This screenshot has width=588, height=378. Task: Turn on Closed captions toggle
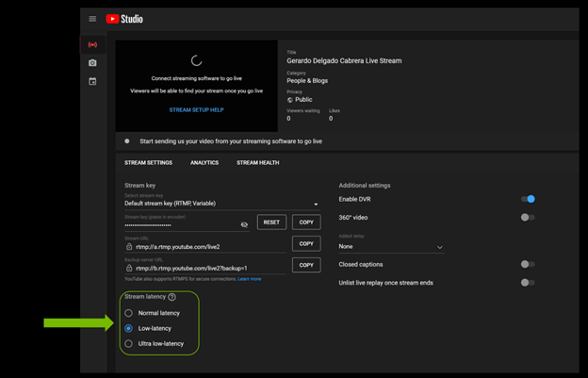coord(528,264)
